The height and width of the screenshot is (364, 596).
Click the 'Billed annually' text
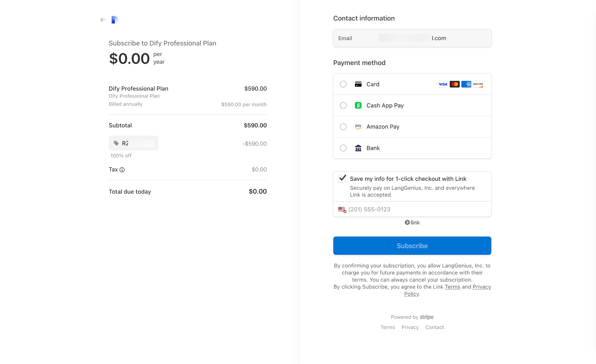click(x=125, y=104)
